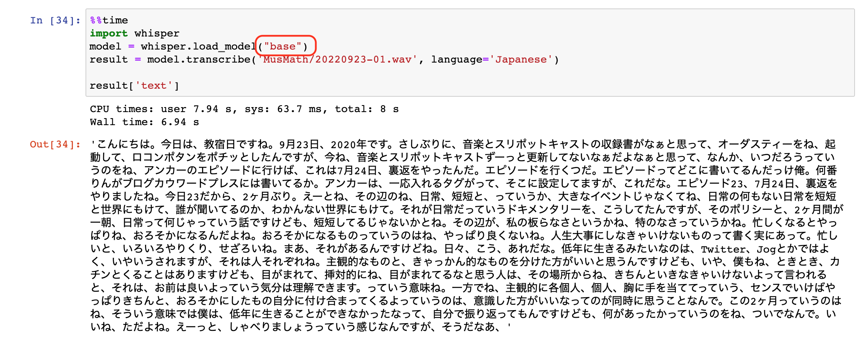Screen dimensions: 868x342
Task: Click the 'MusMath/20220923-01.wav' file path string
Action: [337, 59]
